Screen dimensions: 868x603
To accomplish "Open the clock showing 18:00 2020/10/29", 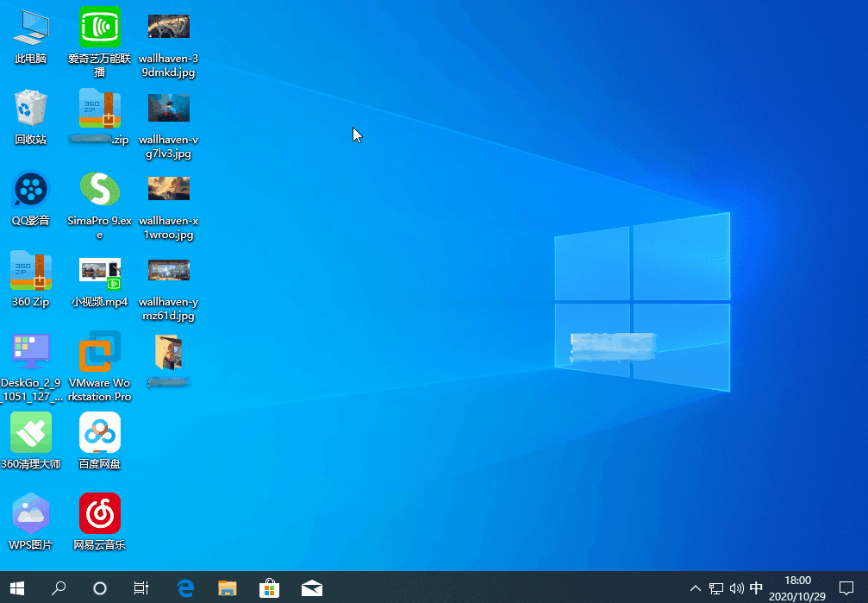I will 797,588.
